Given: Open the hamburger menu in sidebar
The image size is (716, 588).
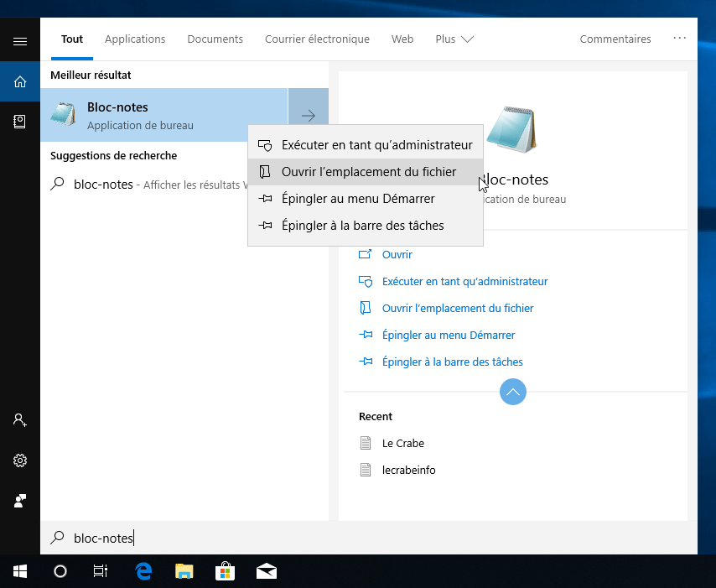Looking at the screenshot, I should pos(19,42).
